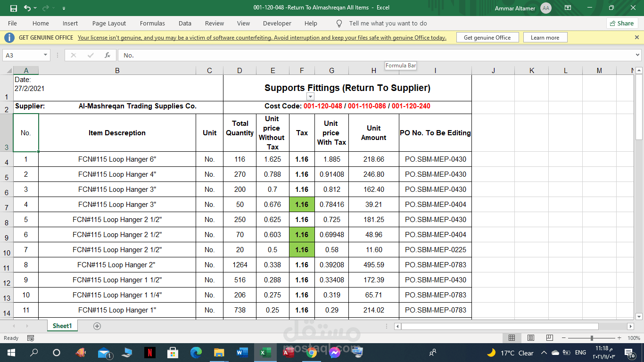
Task: Switch to Page Break Preview view
Action: (x=549, y=338)
